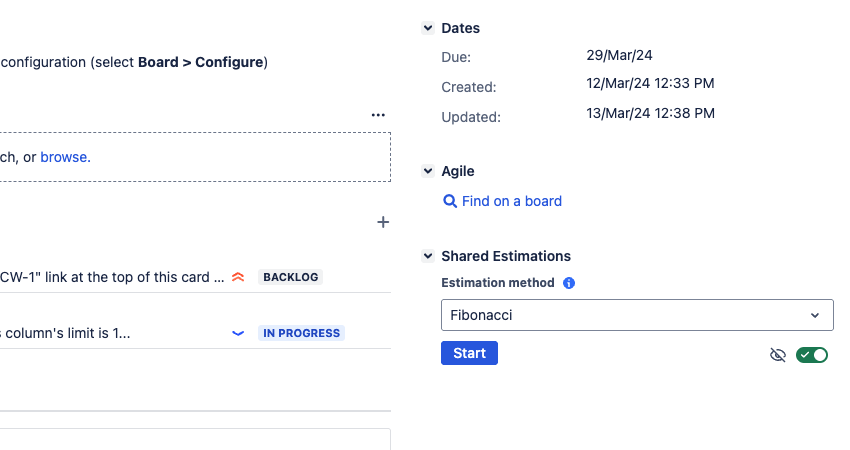Image resolution: width=850 pixels, height=450 pixels.
Task: Collapse the Dates section
Action: click(x=428, y=29)
